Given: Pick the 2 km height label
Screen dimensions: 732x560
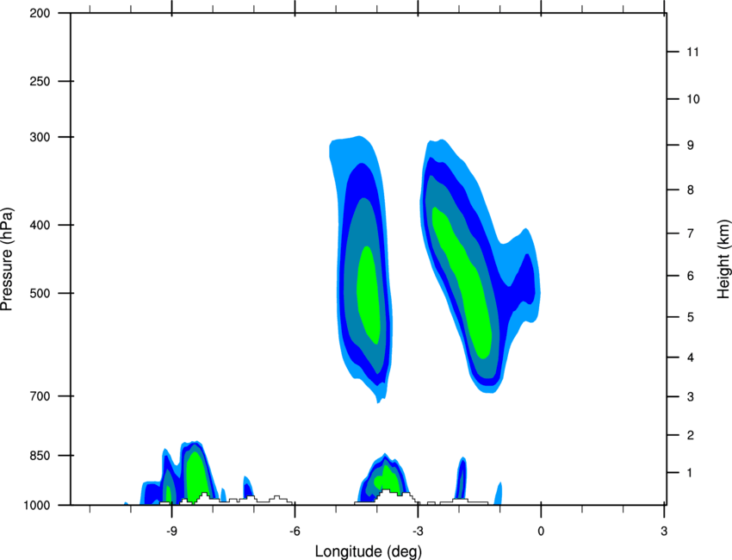Looking at the screenshot, I should pos(690,435).
